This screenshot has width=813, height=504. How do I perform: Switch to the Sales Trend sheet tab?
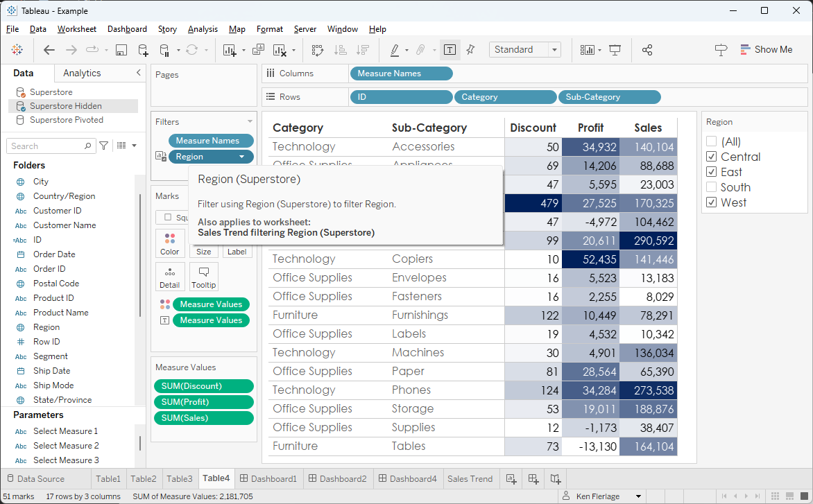[470, 478]
